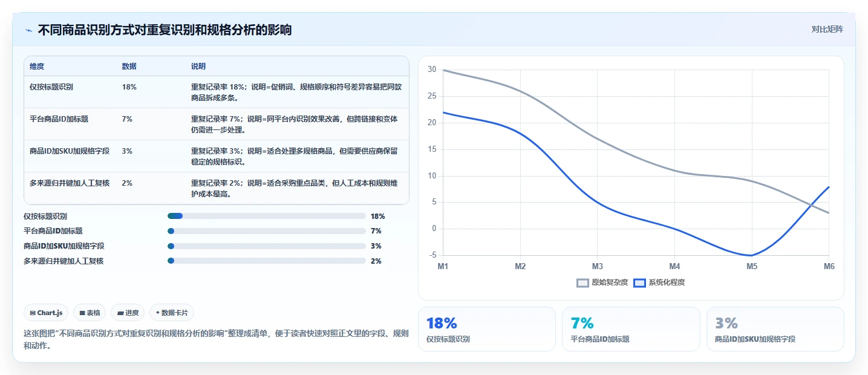The image size is (868, 375).
Task: Click the header icon beside the title
Action: click(x=28, y=30)
